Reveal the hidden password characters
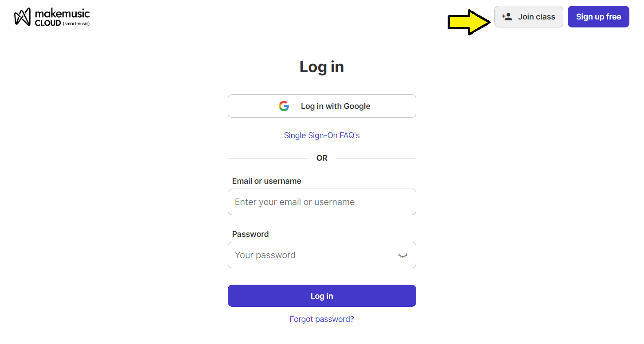 point(402,255)
